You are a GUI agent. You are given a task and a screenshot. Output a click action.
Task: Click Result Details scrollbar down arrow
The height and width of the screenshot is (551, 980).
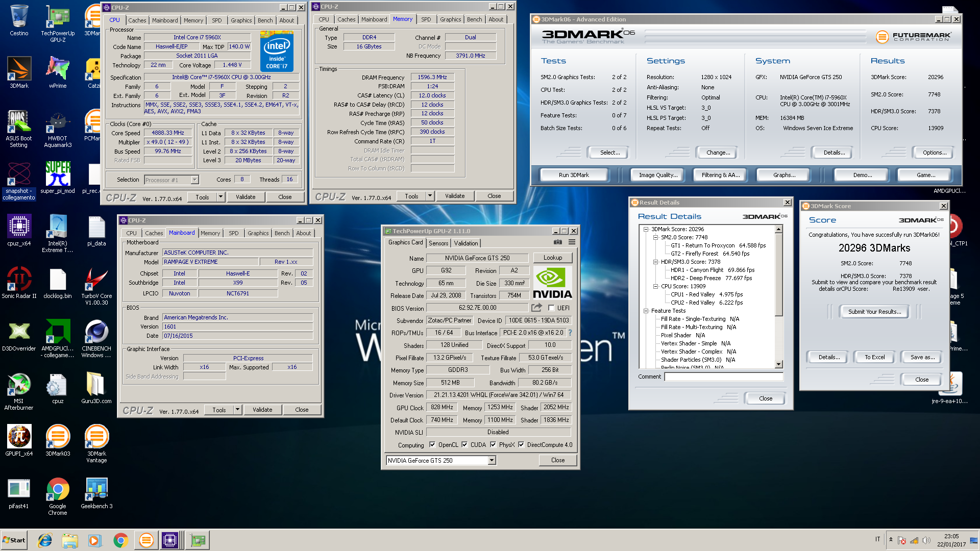[x=778, y=364]
